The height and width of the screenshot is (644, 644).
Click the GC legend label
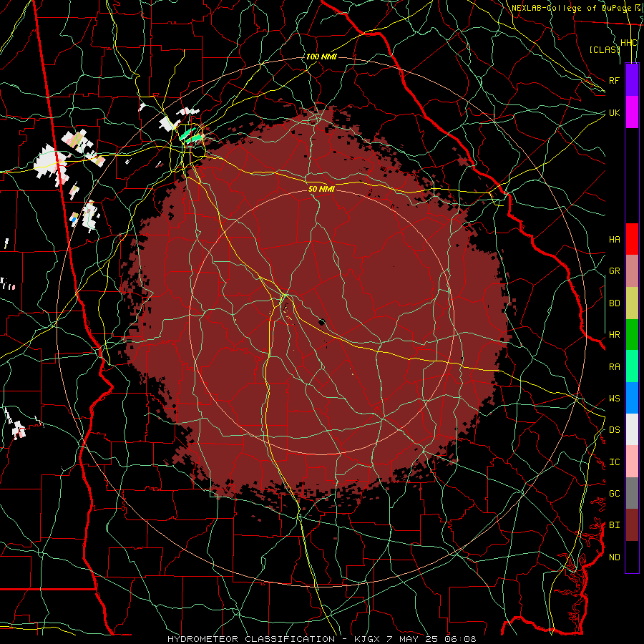[615, 494]
